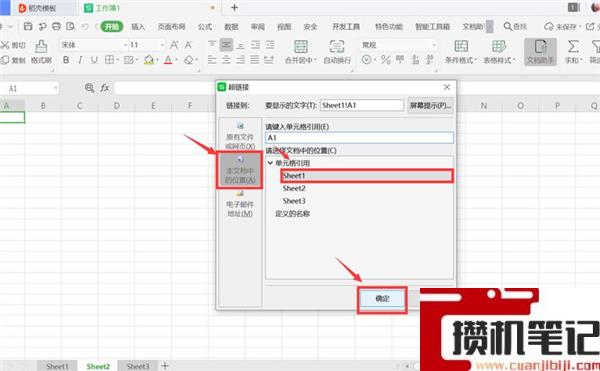Screen dimensions: 600x371
Task: Click the 复制 (copy) button
Action: coord(13,60)
